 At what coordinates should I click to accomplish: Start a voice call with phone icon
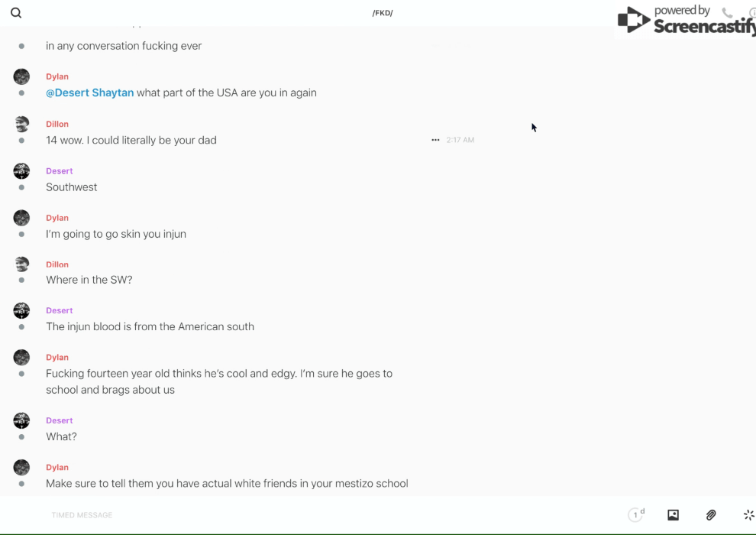coord(727,13)
